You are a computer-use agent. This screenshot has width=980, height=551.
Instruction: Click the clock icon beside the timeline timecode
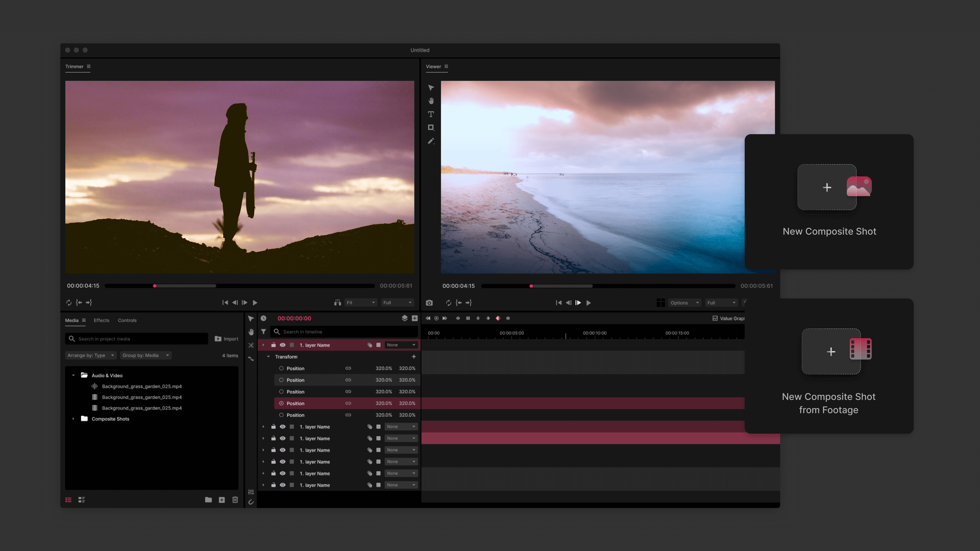pos(263,318)
